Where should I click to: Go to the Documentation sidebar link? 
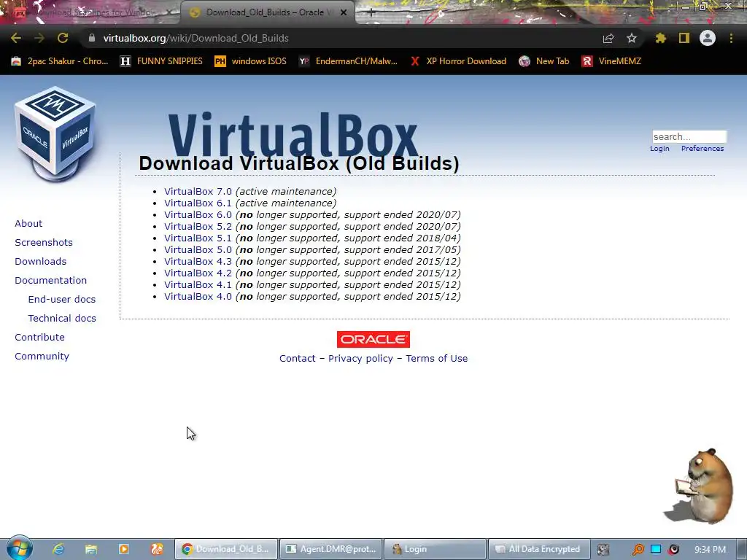click(50, 281)
